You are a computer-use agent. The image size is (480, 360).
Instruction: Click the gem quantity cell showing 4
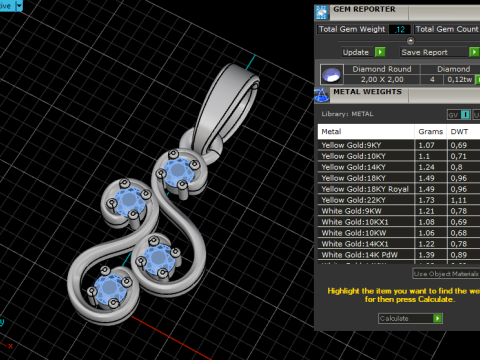pos(432,80)
